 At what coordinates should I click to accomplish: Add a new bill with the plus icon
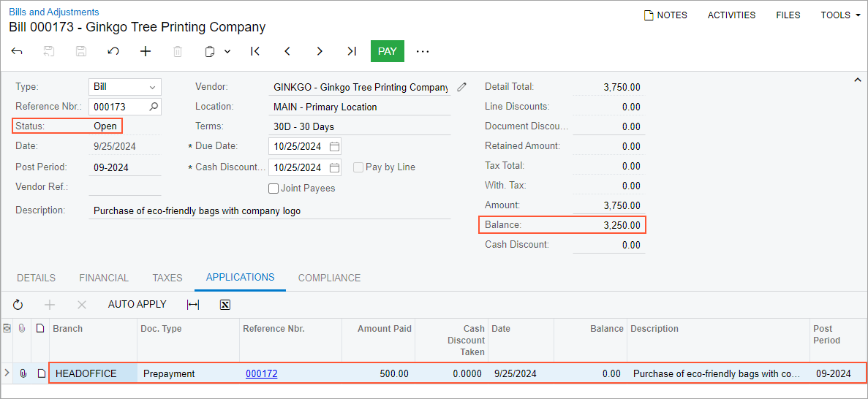pos(146,51)
